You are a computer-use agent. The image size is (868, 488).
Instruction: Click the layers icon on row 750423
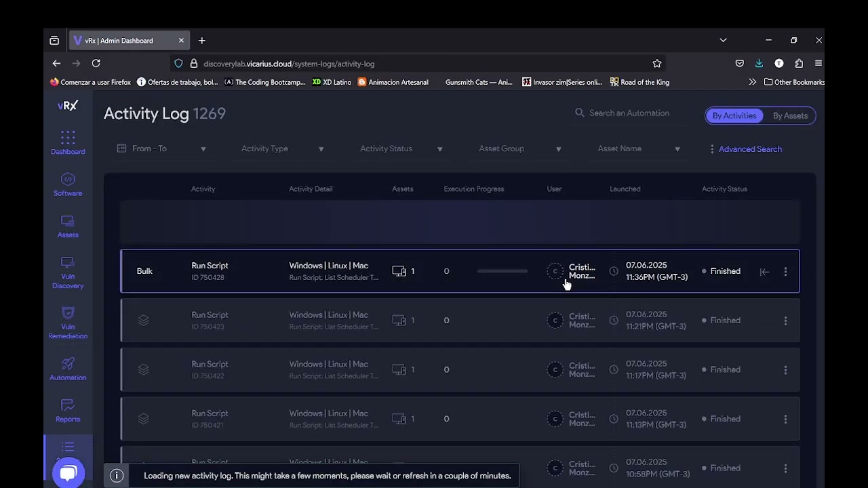tap(143, 321)
